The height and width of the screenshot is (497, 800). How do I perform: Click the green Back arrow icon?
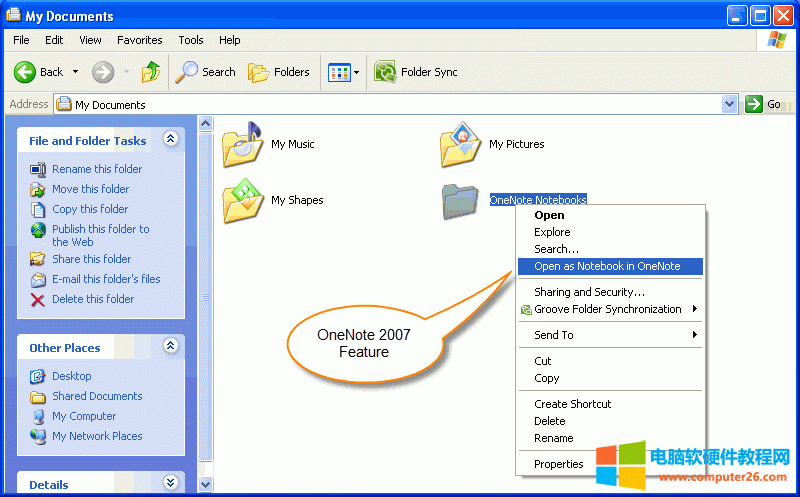[24, 72]
